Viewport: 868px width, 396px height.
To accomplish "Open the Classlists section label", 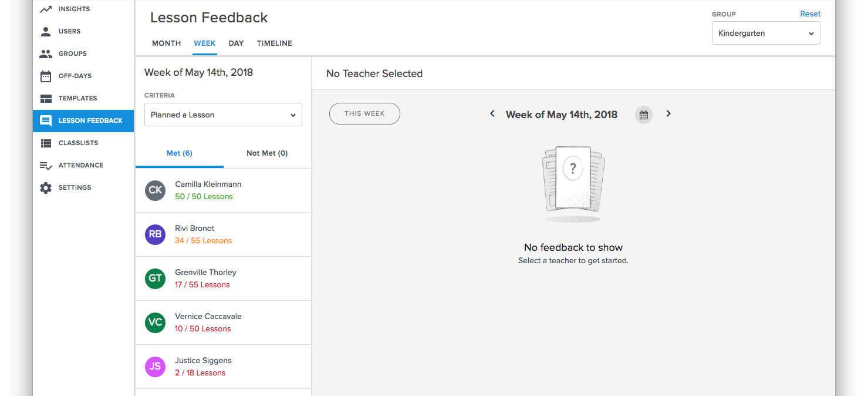I will click(78, 143).
